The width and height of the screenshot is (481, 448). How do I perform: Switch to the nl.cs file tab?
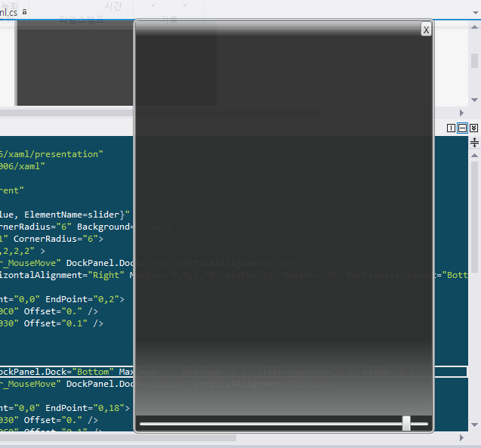click(8, 12)
